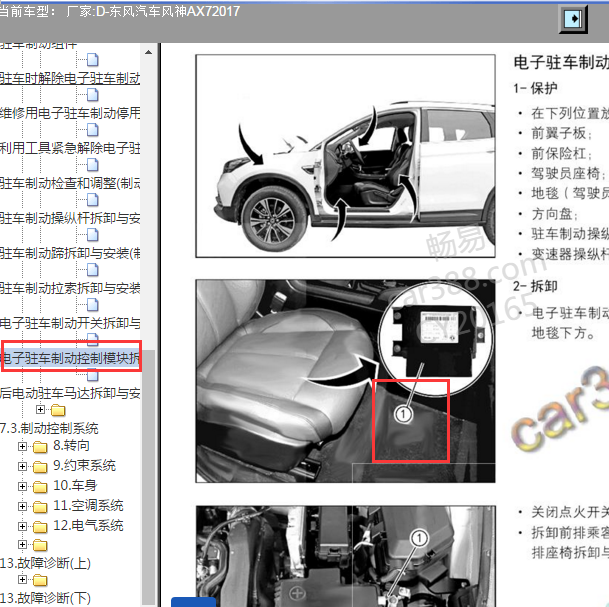Click folder icon for 10.车身
The width and height of the screenshot is (609, 607).
click(40, 487)
